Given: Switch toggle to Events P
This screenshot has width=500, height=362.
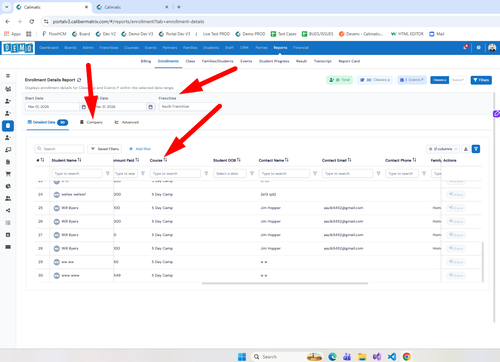Looking at the screenshot, I should [x=457, y=80].
